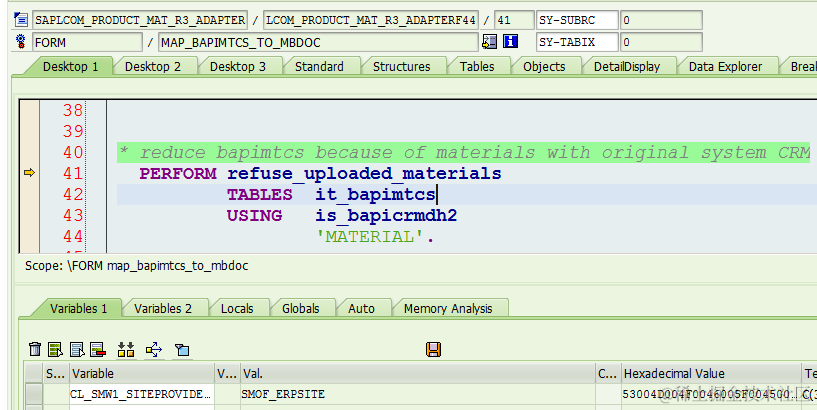Viewport: 817px width, 410px height.
Task: Click the SY-SUBRC field label
Action: click(x=577, y=20)
